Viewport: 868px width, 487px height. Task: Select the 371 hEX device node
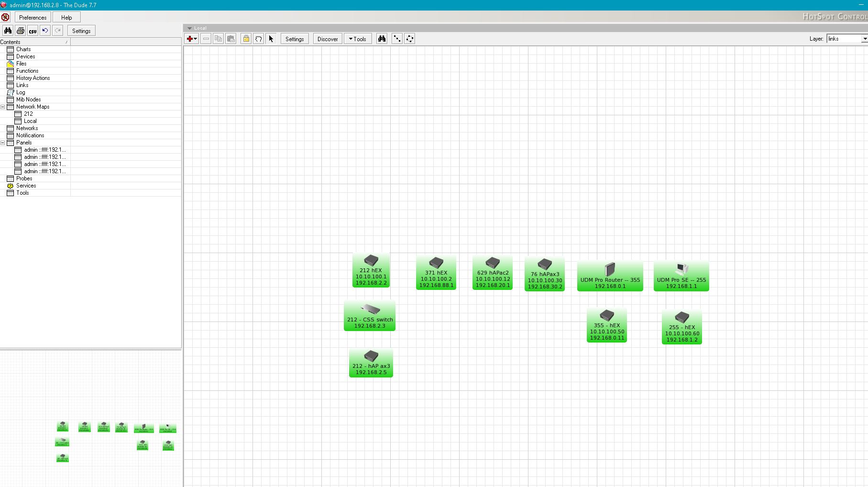tap(436, 273)
